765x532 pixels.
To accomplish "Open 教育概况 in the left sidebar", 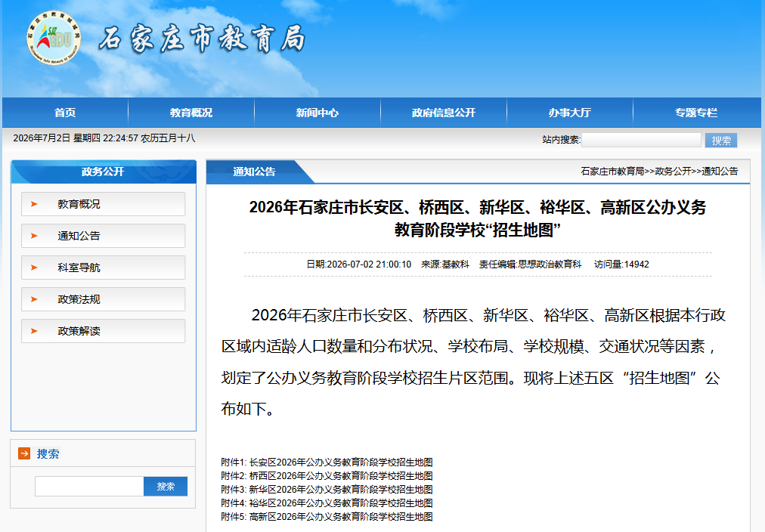I will pyautogui.click(x=103, y=204).
